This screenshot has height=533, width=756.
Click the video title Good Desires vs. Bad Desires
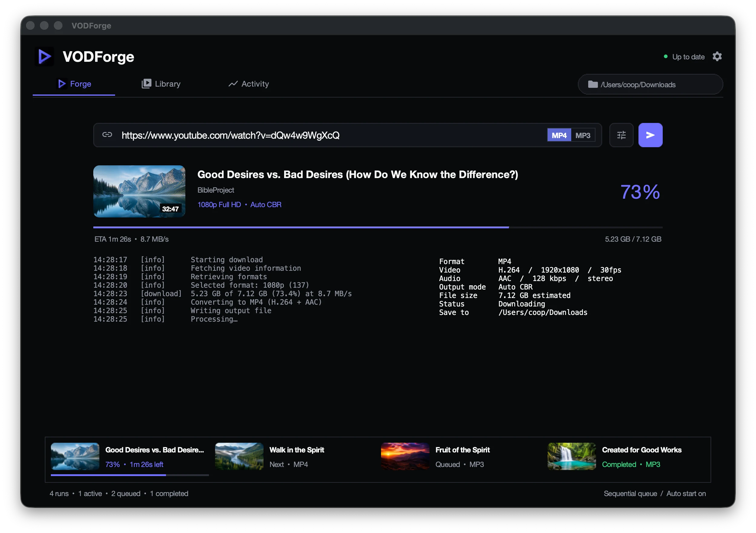click(x=358, y=174)
